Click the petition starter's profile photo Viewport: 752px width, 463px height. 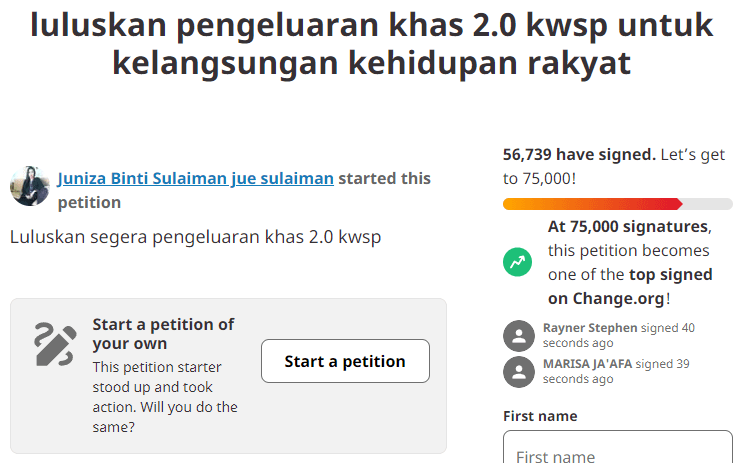(30, 186)
